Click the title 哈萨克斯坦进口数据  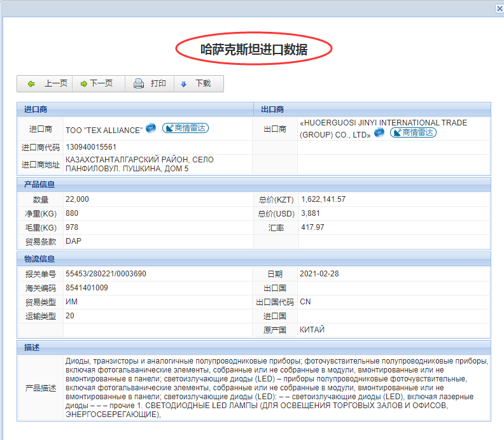(x=254, y=49)
